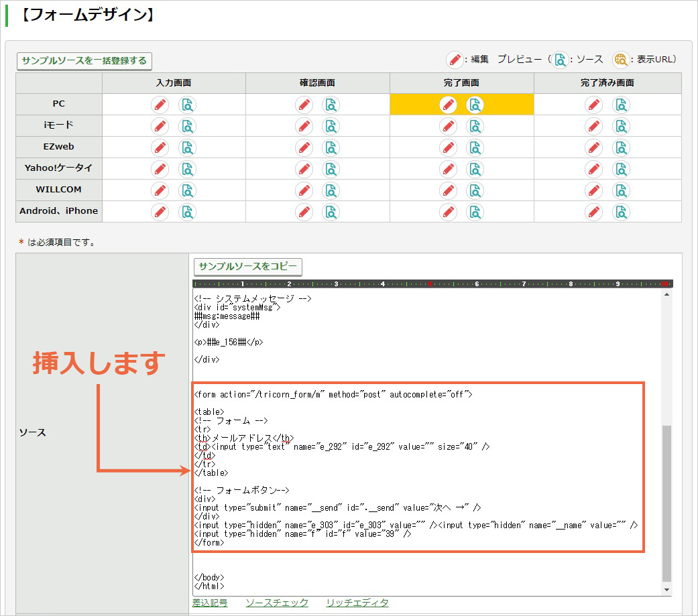
Task: Preview the WILLCOM 完了画面 source
Action: 475,190
